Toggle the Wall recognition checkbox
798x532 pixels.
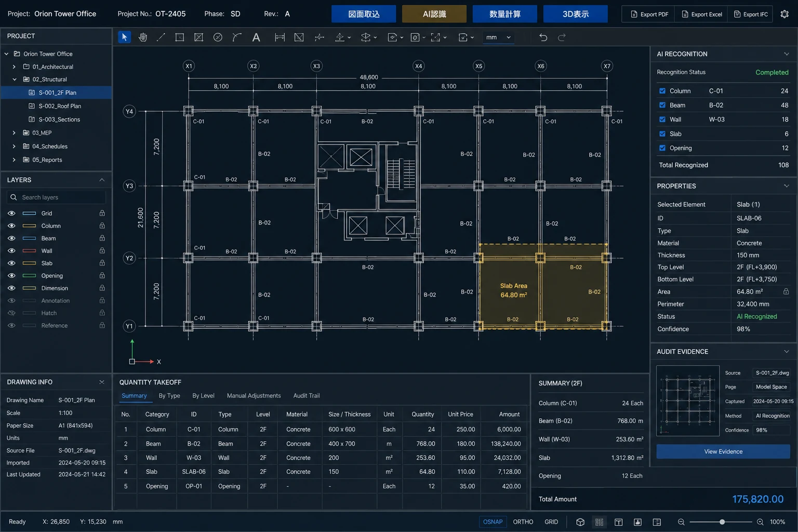tap(662, 119)
